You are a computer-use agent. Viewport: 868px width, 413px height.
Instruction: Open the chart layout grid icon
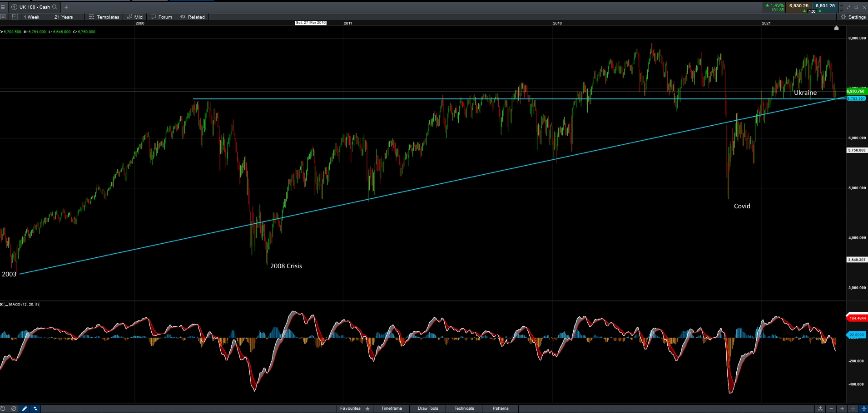(x=15, y=17)
